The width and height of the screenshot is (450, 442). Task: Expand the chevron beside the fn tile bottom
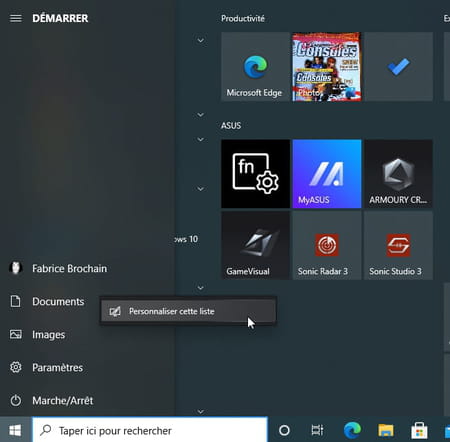pos(200,189)
